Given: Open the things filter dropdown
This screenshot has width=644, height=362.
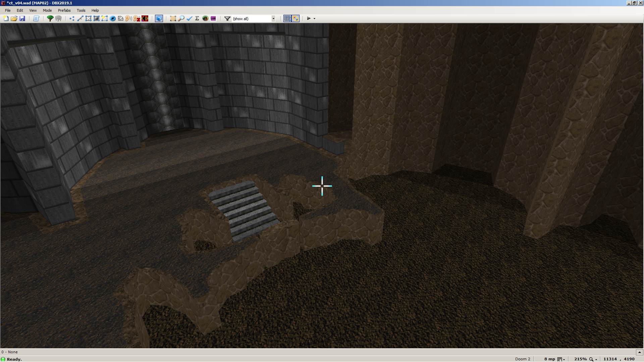Looking at the screenshot, I should (x=273, y=18).
